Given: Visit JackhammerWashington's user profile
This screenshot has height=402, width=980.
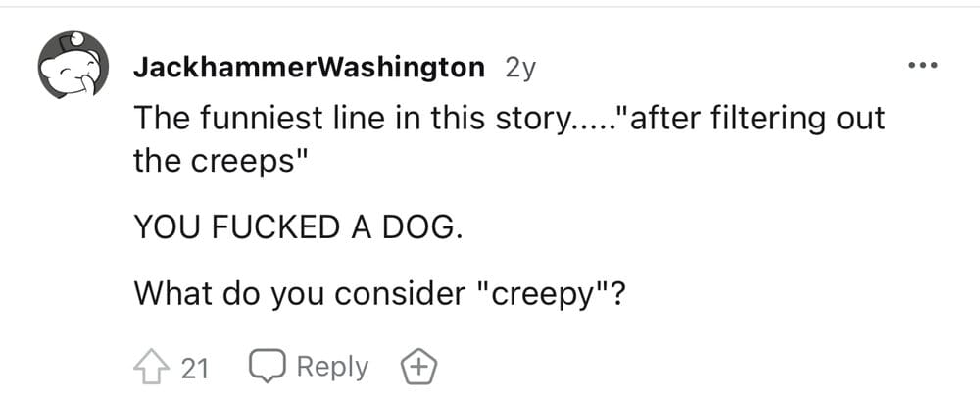Looking at the screenshot, I should pos(309,68).
